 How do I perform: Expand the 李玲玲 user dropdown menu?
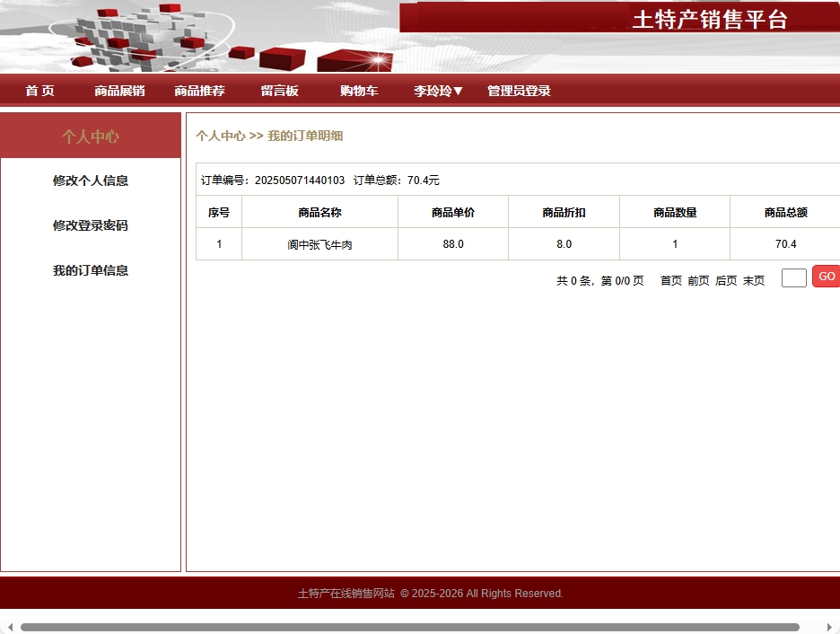(x=438, y=90)
